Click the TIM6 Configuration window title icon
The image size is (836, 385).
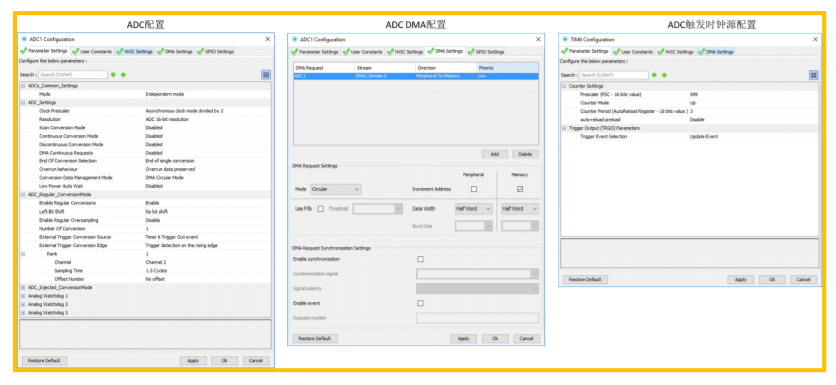(565, 39)
